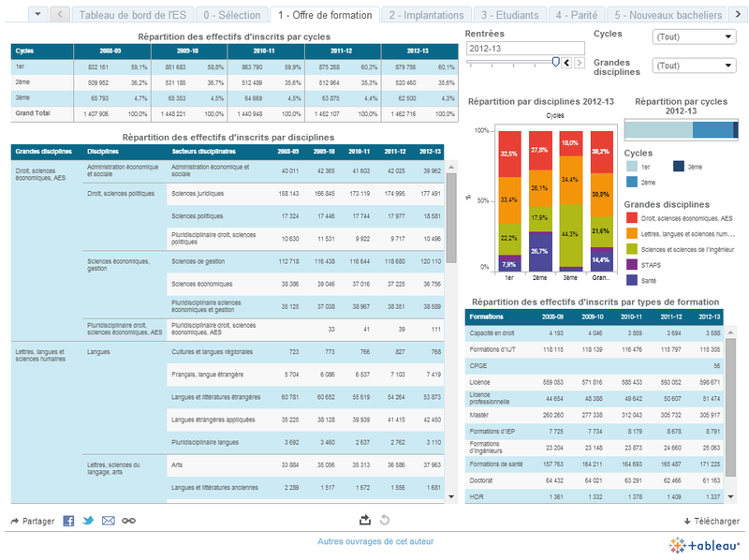Switch to the 2 - Implantations tab

[426, 15]
